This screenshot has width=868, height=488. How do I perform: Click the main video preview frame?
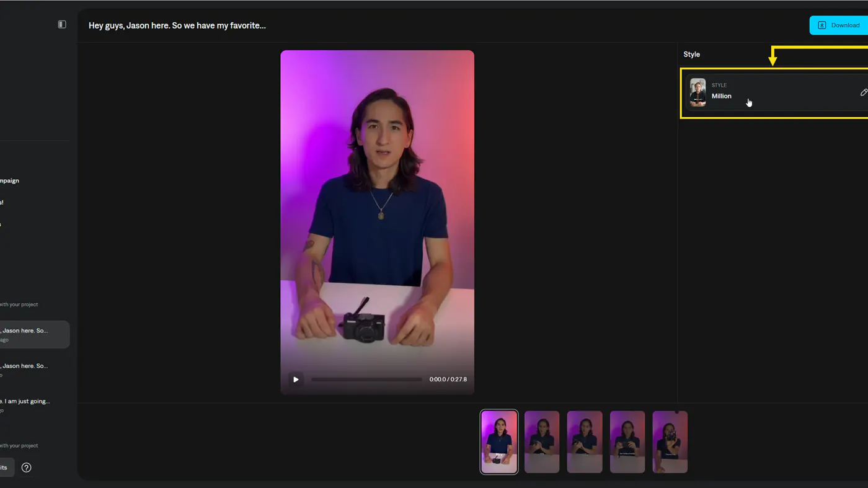click(377, 222)
